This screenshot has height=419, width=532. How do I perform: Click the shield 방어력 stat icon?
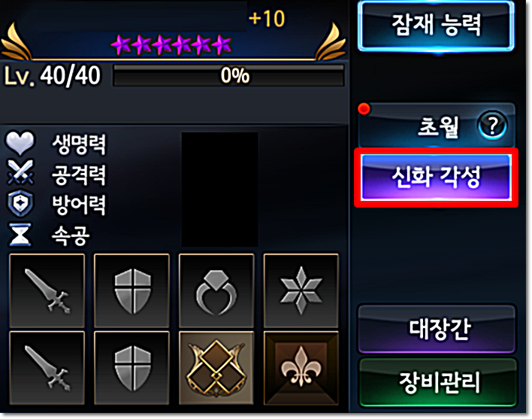click(x=20, y=203)
